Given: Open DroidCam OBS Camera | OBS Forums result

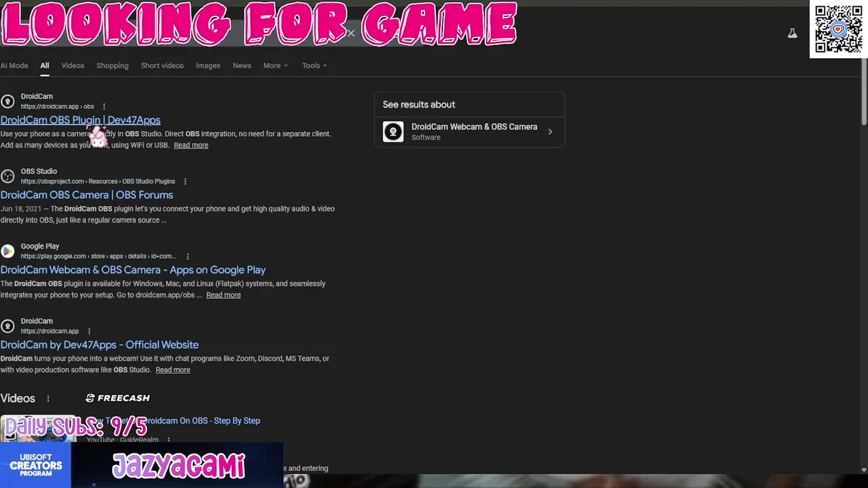Looking at the screenshot, I should coord(87,195).
